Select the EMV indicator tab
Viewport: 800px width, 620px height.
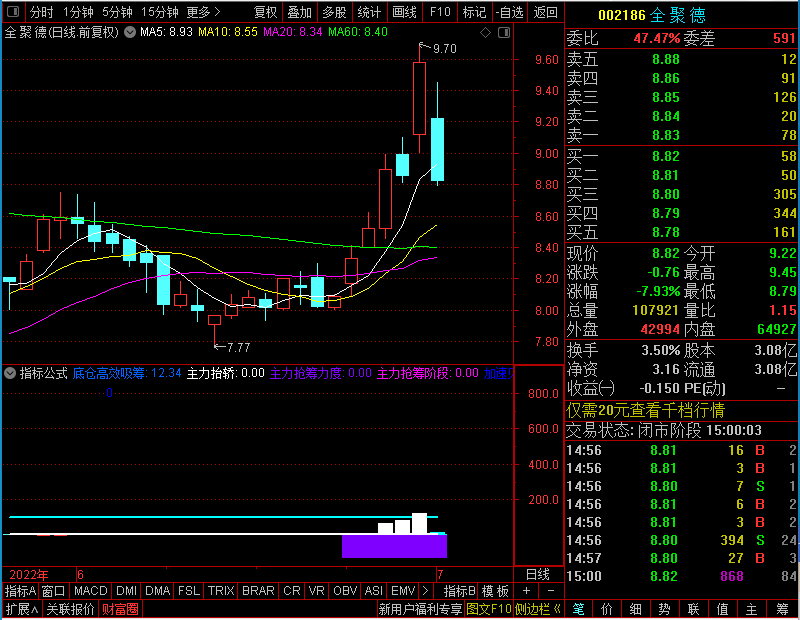tap(403, 591)
